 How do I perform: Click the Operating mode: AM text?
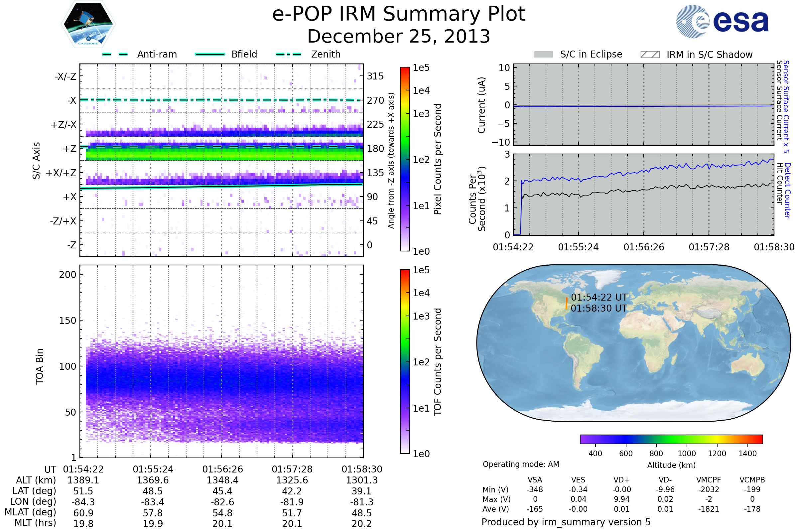click(521, 464)
